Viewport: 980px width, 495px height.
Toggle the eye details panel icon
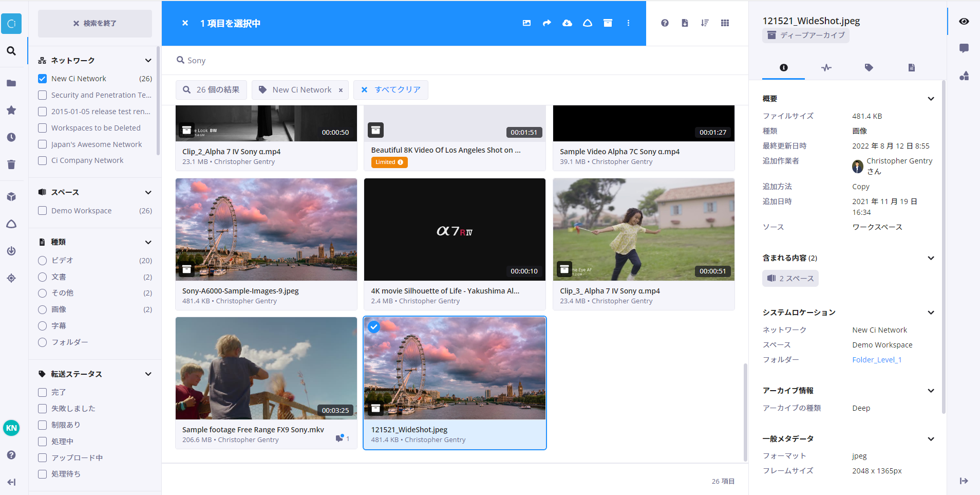click(x=964, y=22)
